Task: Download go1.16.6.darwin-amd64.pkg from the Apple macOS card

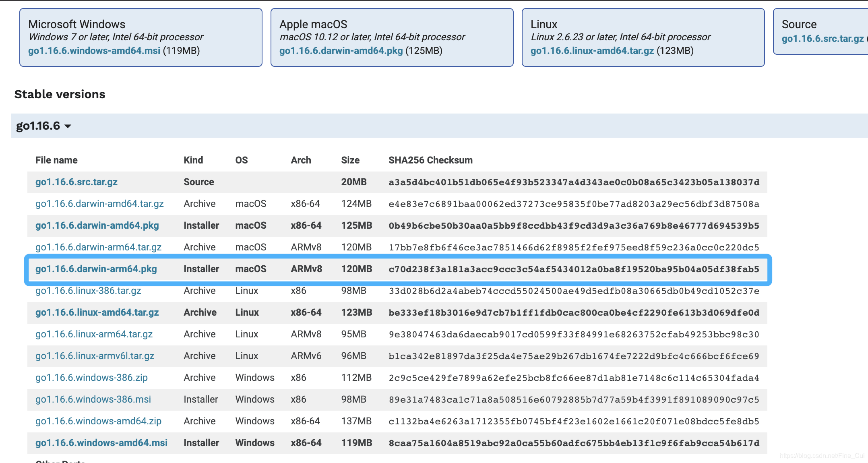Action: 341,51
